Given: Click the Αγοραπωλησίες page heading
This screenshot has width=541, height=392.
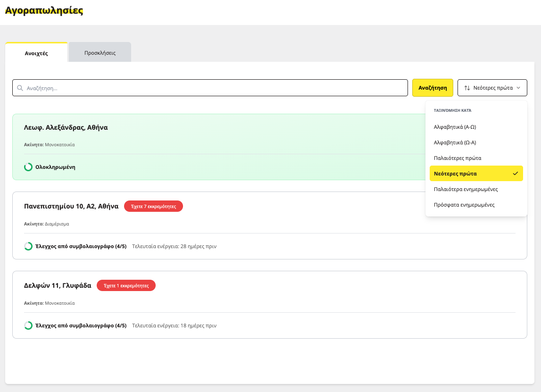Looking at the screenshot, I should 44,11.
